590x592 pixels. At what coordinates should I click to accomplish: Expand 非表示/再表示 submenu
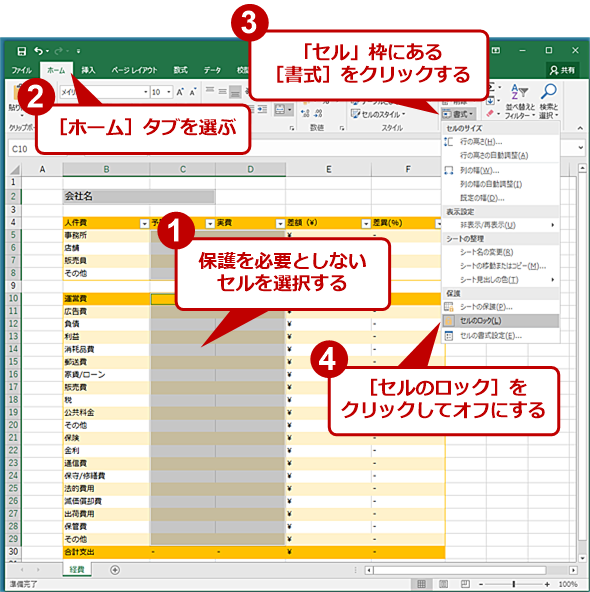tap(501, 225)
